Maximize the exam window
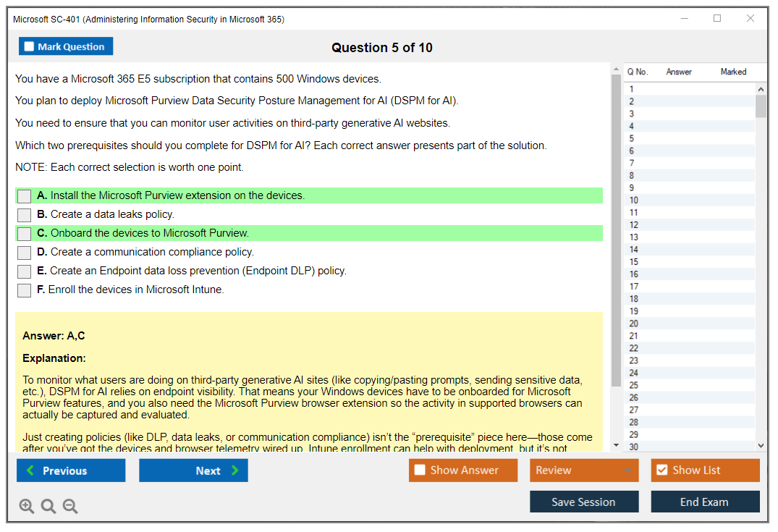 717,19
